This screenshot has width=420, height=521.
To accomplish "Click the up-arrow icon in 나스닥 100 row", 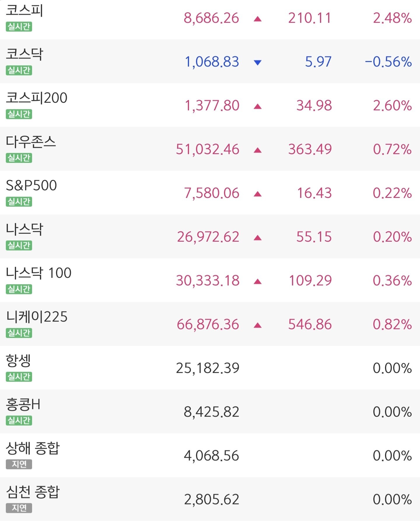I will 258,282.
